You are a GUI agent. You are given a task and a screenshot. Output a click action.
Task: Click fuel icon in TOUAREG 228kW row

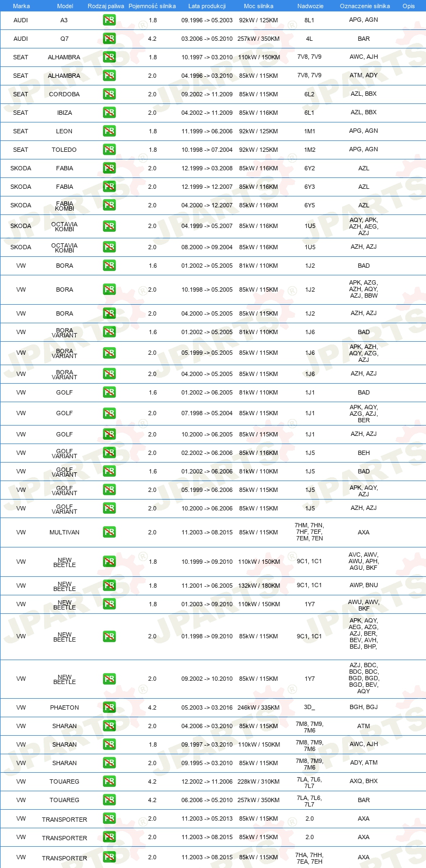click(x=109, y=781)
